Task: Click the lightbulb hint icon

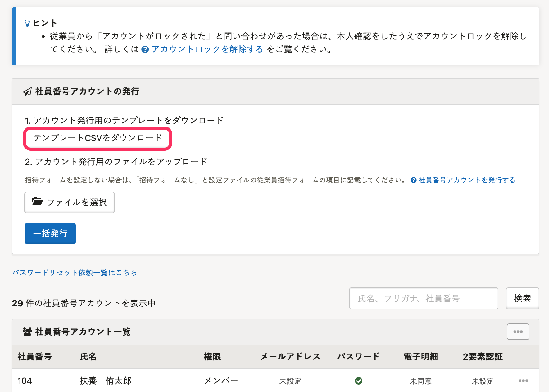Action: click(27, 23)
